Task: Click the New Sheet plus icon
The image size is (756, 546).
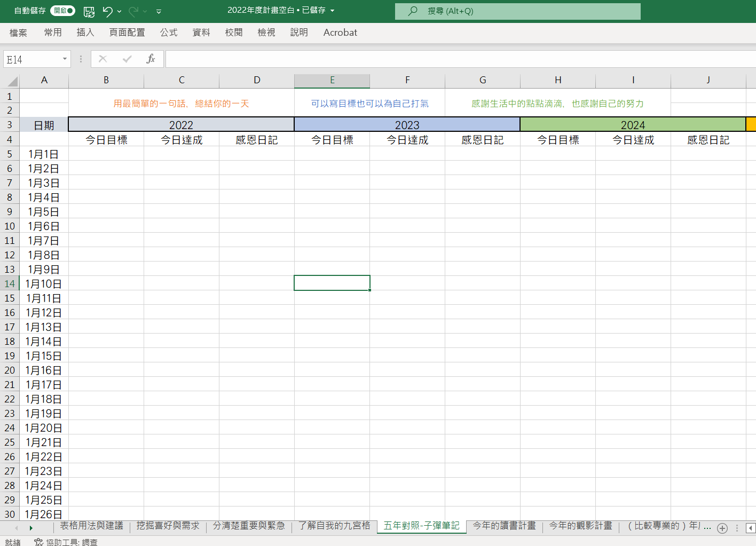Action: (722, 528)
